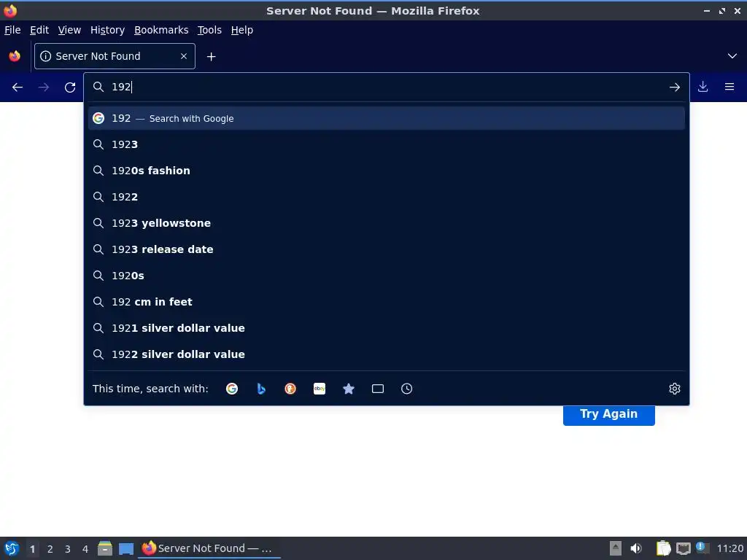Viewport: 747px width, 560px height.
Task: Open the History menu
Action: point(108,30)
